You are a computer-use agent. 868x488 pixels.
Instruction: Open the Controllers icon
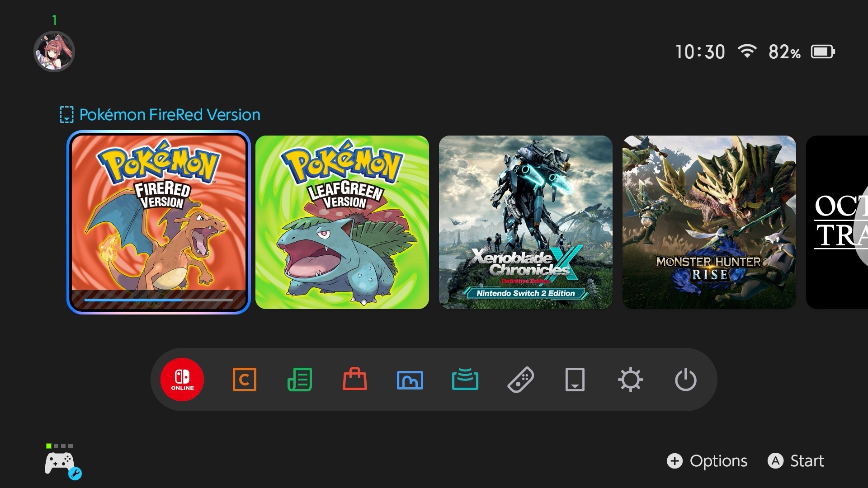[520, 380]
